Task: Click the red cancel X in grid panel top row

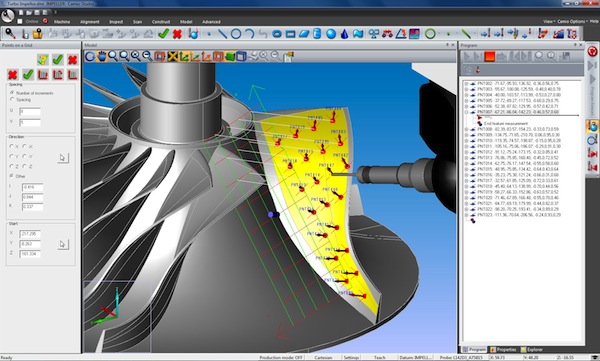Action: [72, 59]
